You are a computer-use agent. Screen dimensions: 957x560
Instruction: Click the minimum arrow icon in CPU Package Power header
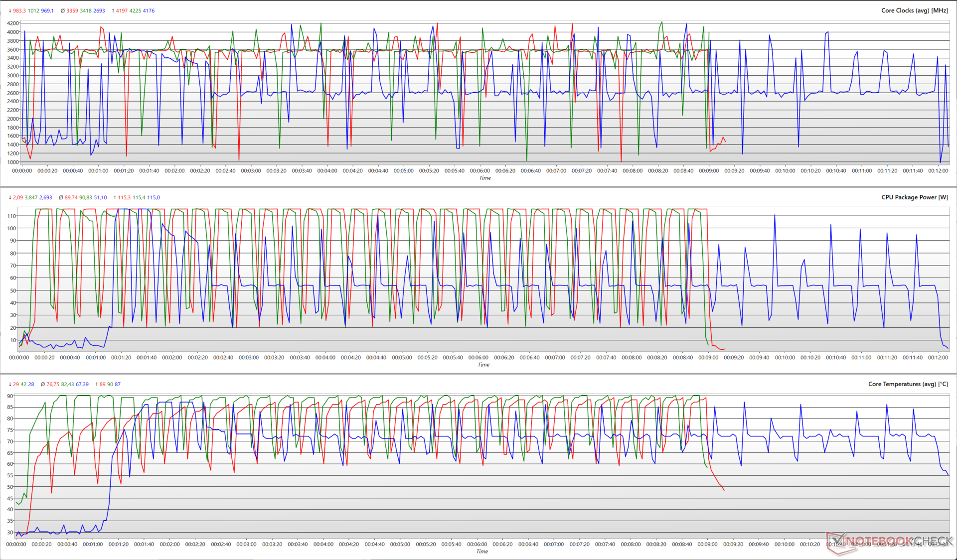click(x=10, y=197)
